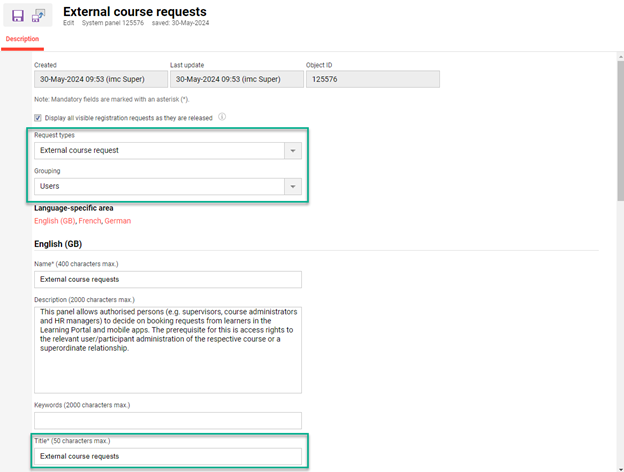Click the Save disk icon
This screenshot has width=624, height=472.
click(x=17, y=16)
